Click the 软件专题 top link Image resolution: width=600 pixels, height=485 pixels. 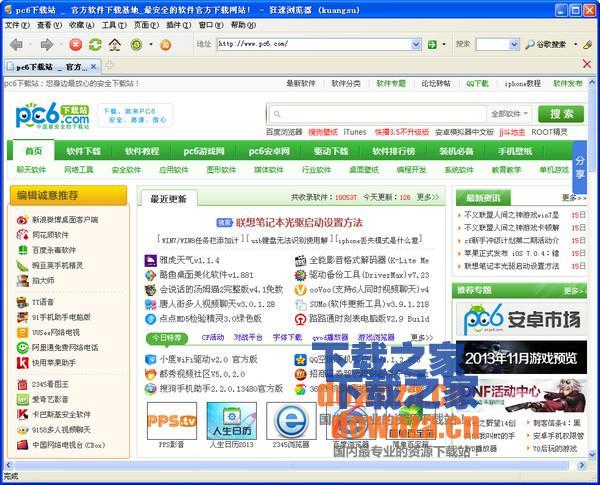tap(391, 83)
